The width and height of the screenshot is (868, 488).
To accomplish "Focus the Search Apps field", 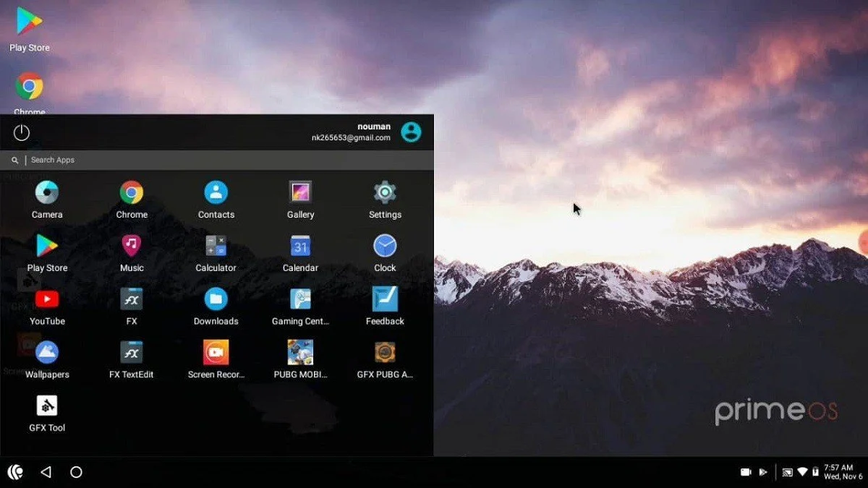I will 217,160.
